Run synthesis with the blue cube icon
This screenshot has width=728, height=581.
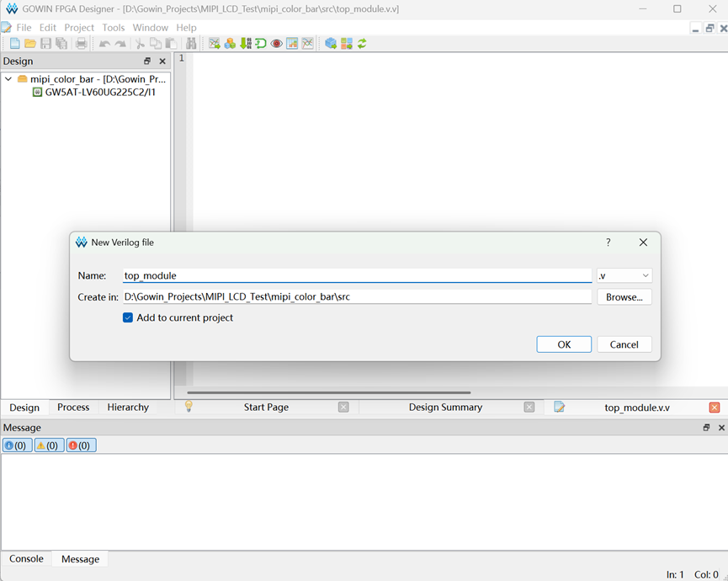click(x=331, y=44)
